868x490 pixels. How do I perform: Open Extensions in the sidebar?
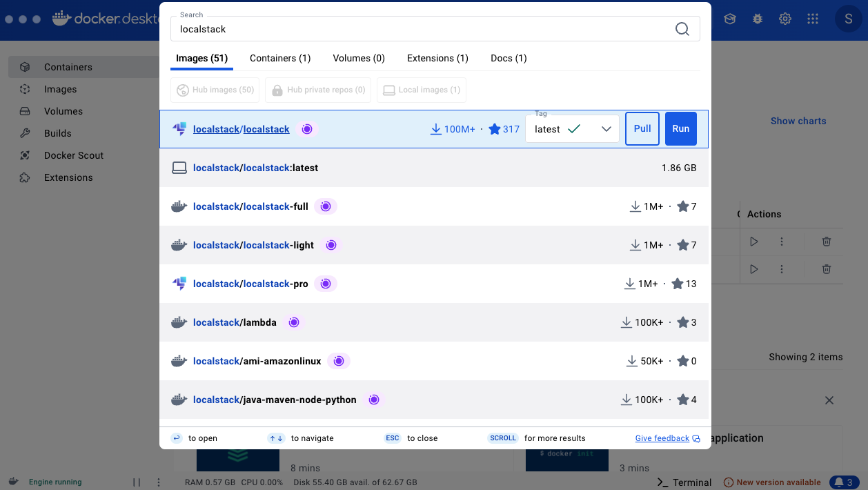coord(83,177)
